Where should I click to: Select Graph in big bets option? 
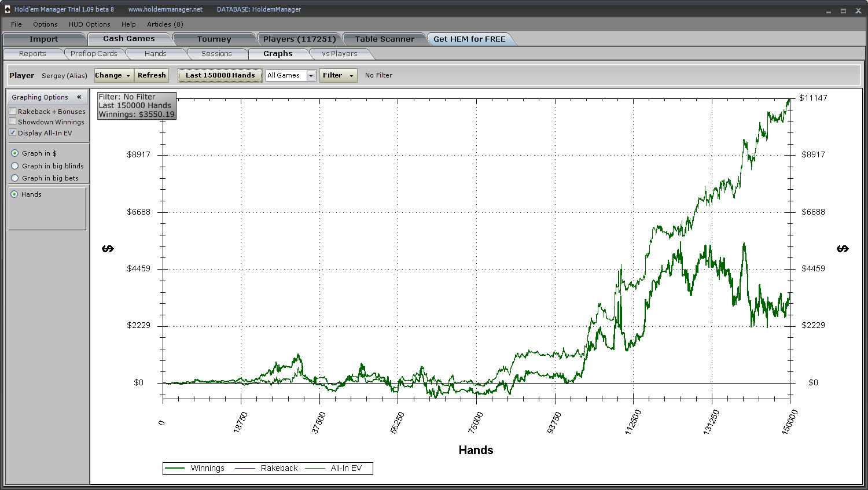[15, 178]
